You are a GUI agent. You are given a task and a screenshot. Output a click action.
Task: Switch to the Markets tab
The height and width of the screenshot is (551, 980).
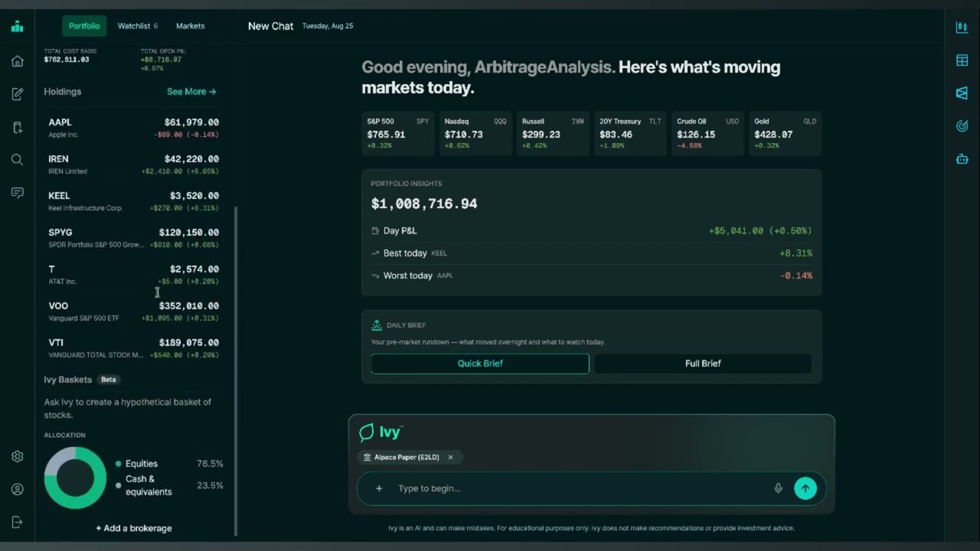190,26
